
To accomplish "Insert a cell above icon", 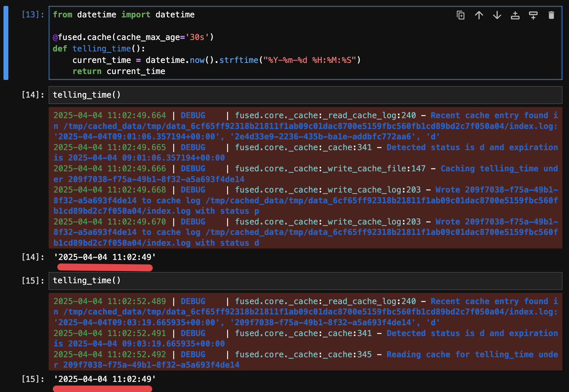I will click(515, 15).
